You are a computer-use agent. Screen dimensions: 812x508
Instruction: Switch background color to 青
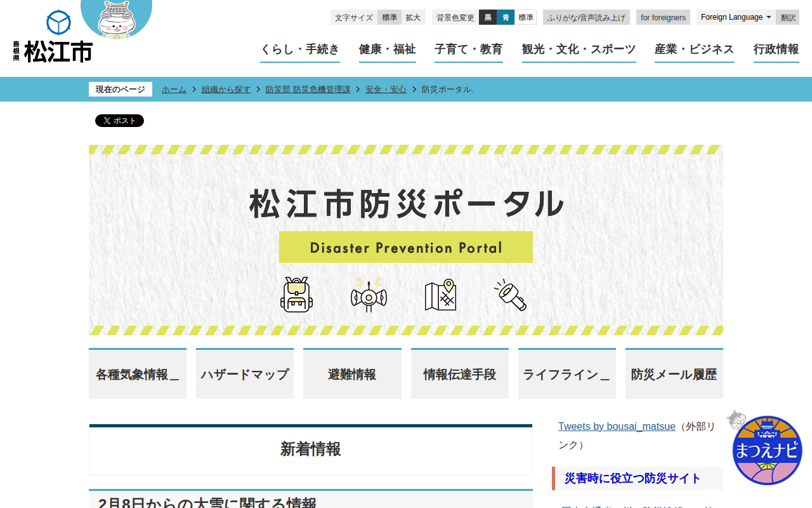(506, 17)
